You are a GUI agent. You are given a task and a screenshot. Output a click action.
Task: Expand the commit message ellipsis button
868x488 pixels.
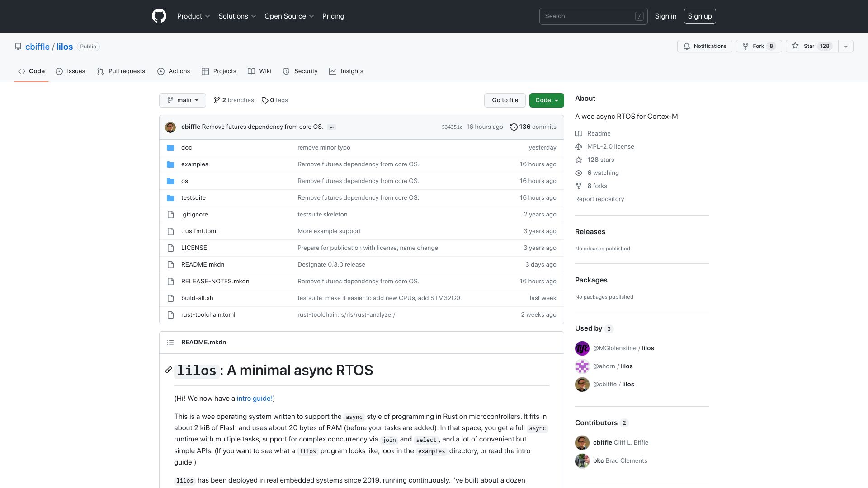pyautogui.click(x=332, y=127)
